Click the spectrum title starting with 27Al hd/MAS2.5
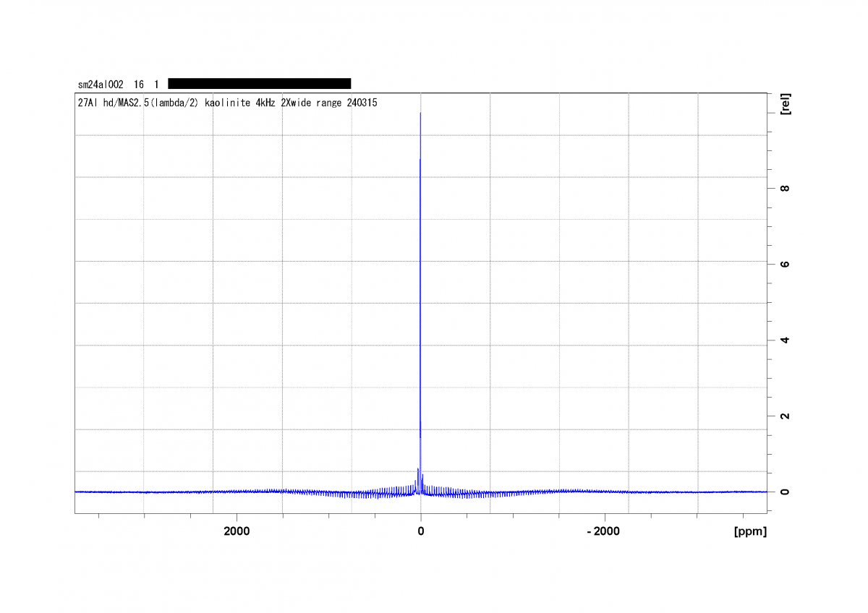 point(227,103)
